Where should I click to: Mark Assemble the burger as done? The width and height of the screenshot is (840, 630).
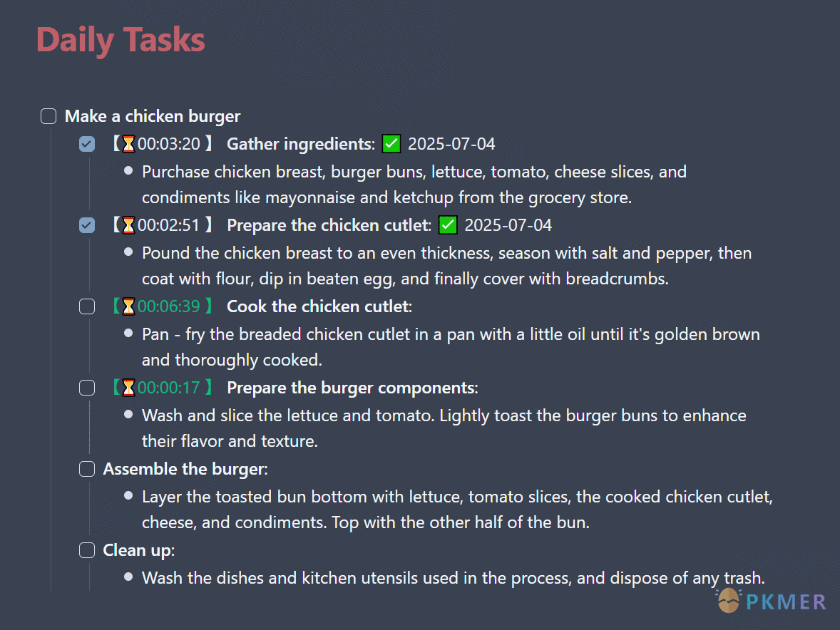click(87, 470)
